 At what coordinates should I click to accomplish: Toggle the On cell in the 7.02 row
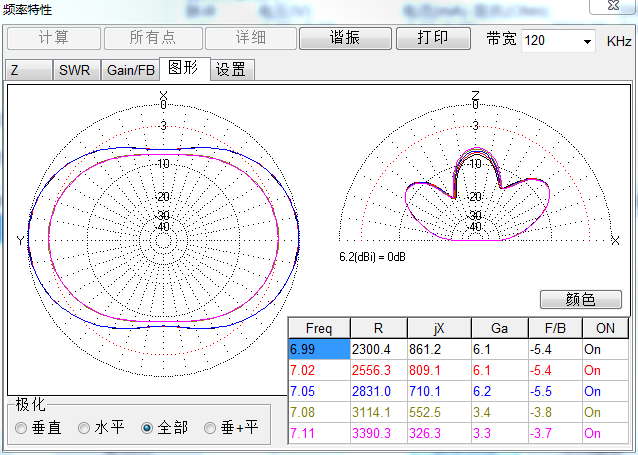605,370
